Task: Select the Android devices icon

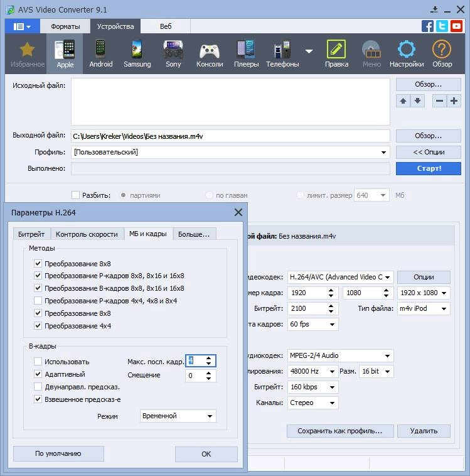Action: [101, 54]
